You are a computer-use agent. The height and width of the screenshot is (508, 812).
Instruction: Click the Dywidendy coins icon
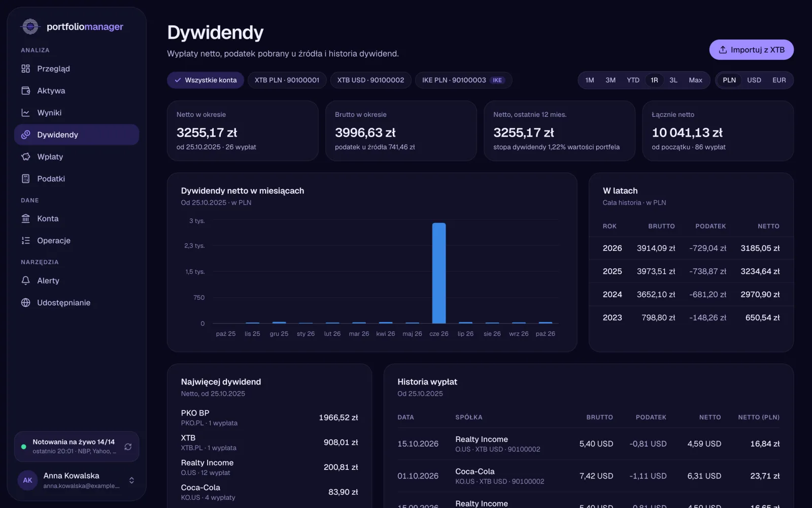26,135
